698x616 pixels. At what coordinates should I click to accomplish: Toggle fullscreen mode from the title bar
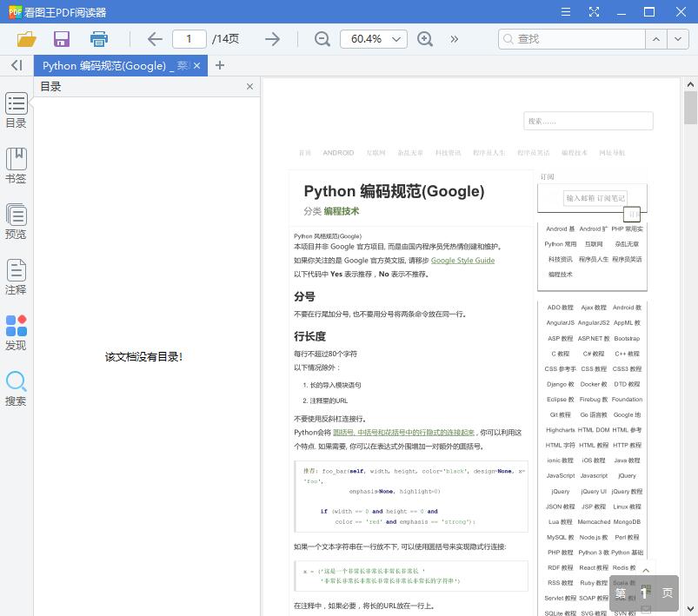click(595, 12)
